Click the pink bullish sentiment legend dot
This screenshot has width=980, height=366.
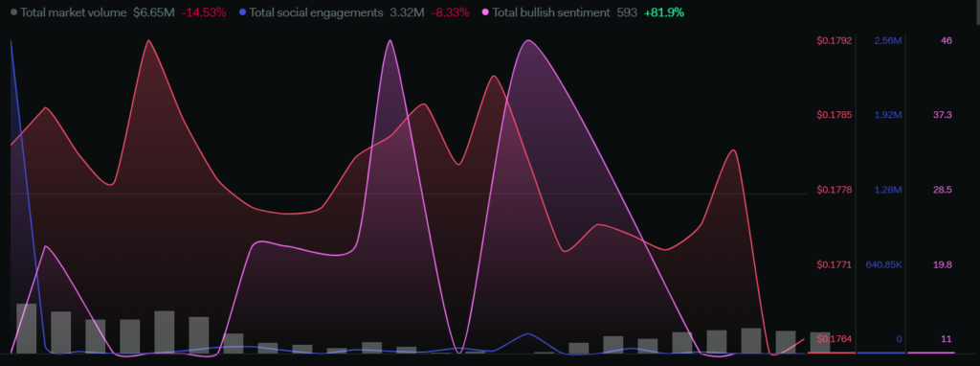(485, 12)
